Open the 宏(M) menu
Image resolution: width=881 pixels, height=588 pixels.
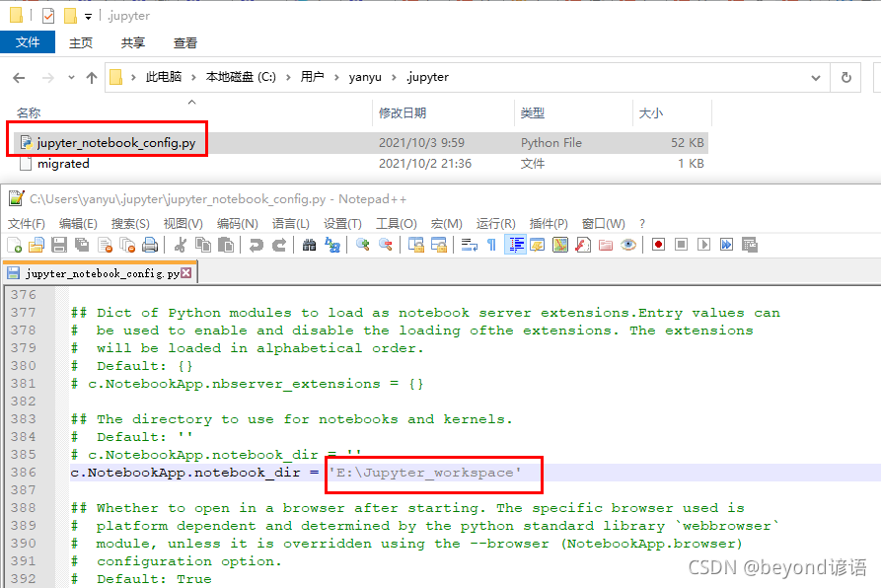[447, 224]
